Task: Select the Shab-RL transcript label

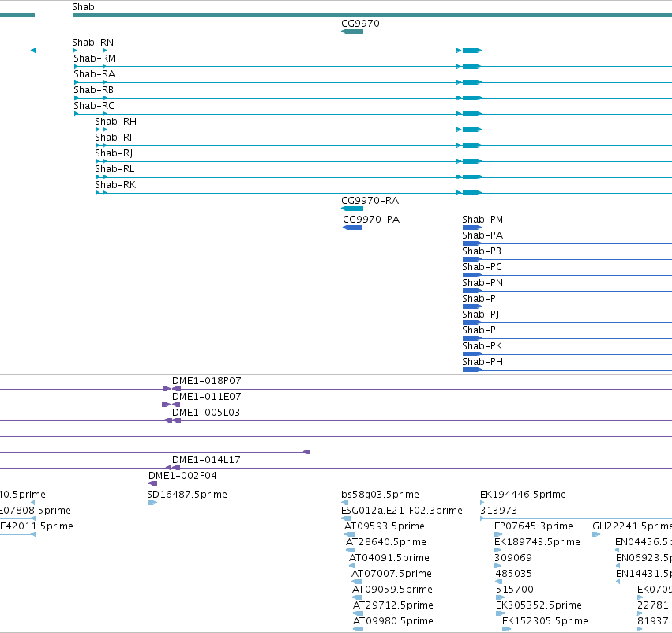Action: [115, 169]
